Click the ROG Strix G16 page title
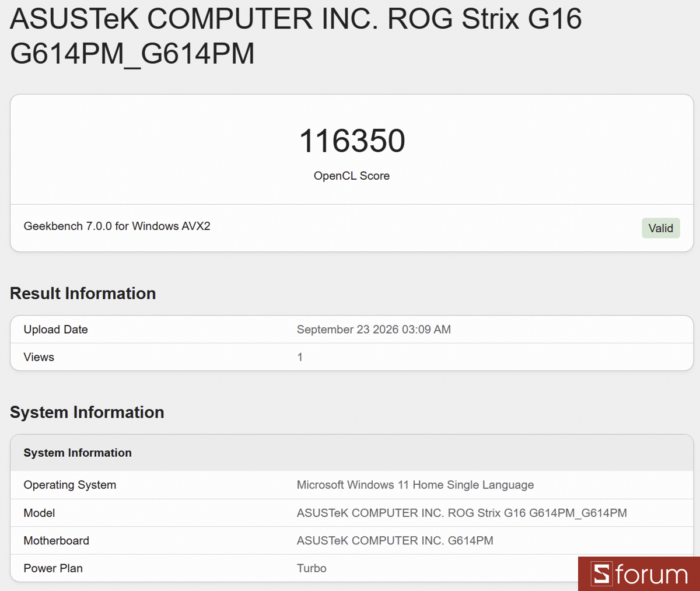This screenshot has width=700, height=591. [296, 36]
